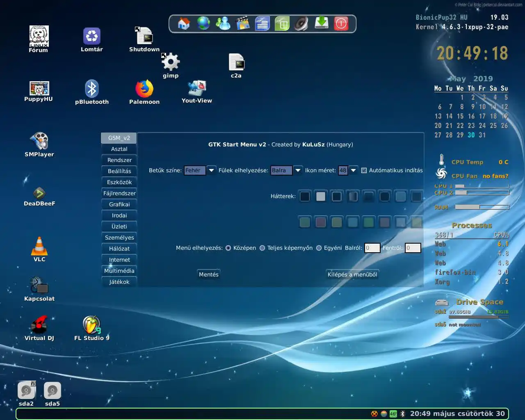This screenshot has width=525, height=420.
Task: Open the Internet tab in the menu list
Action: (x=119, y=259)
